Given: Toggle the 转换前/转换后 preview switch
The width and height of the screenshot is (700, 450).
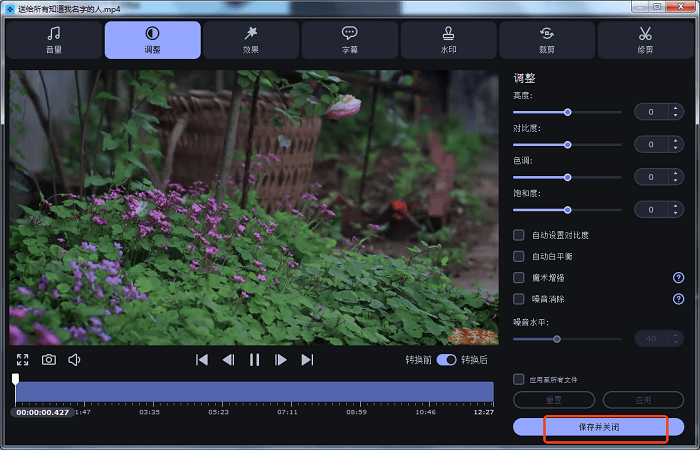Looking at the screenshot, I should [446, 360].
